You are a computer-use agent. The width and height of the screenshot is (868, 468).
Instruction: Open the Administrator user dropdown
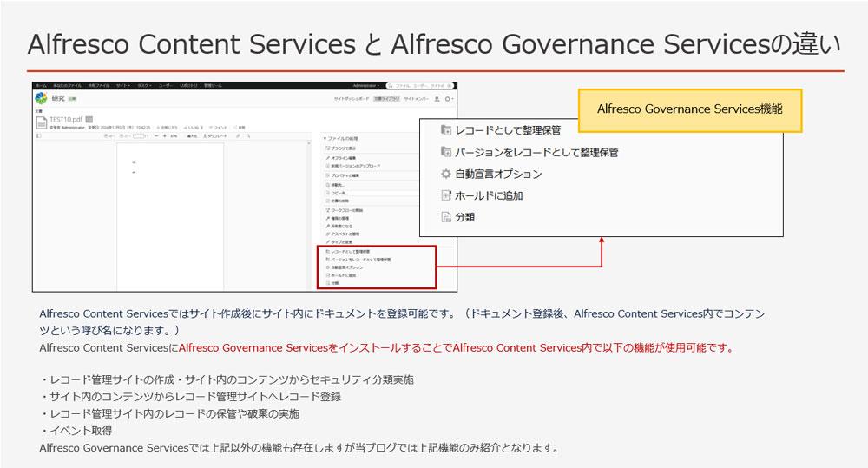[x=366, y=86]
